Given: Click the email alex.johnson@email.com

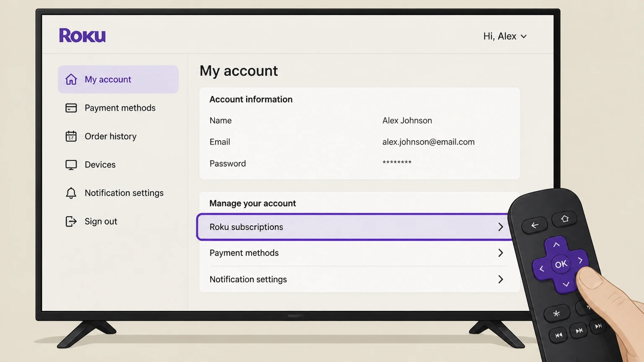Looking at the screenshot, I should (428, 142).
